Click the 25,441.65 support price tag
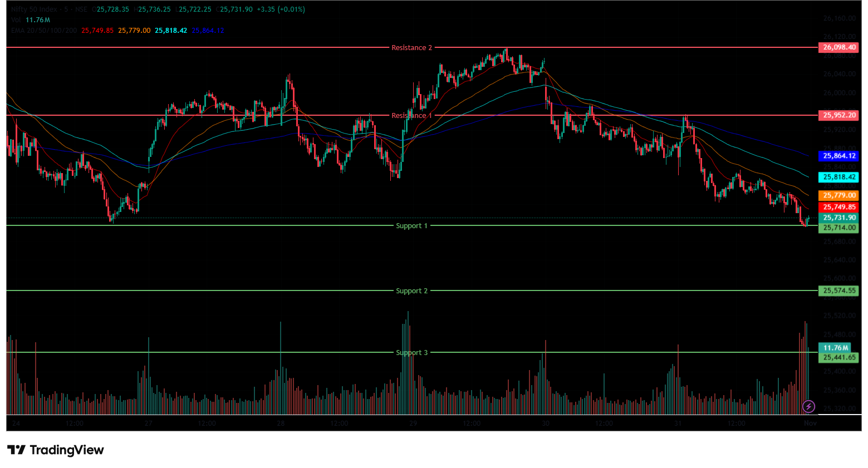The image size is (868, 468). pos(838,357)
